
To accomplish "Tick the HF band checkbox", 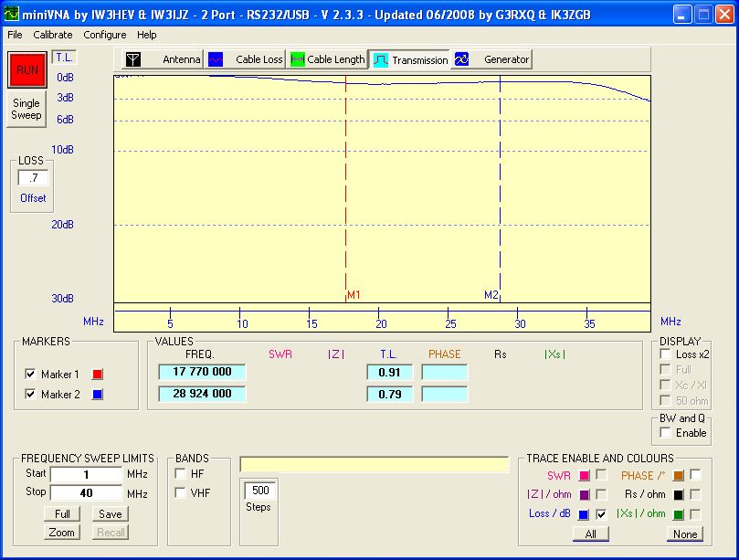I will click(x=180, y=474).
